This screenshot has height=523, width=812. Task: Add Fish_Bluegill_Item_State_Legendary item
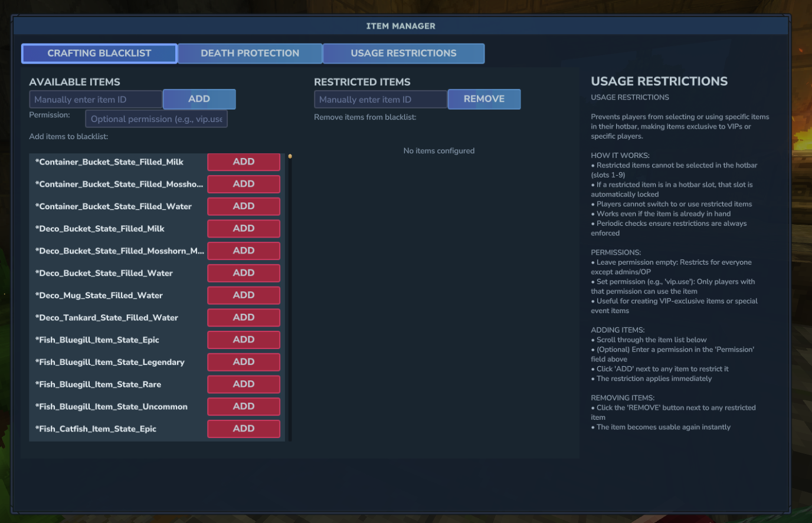[244, 362]
